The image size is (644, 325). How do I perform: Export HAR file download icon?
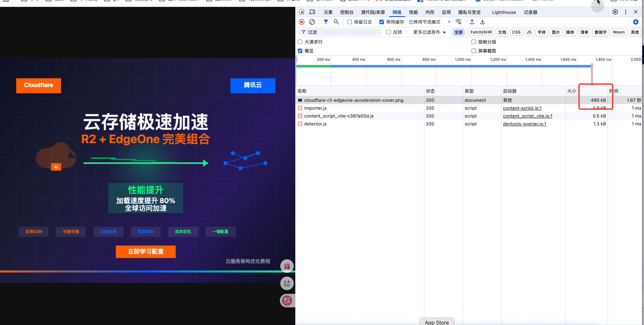pyautogui.click(x=483, y=22)
